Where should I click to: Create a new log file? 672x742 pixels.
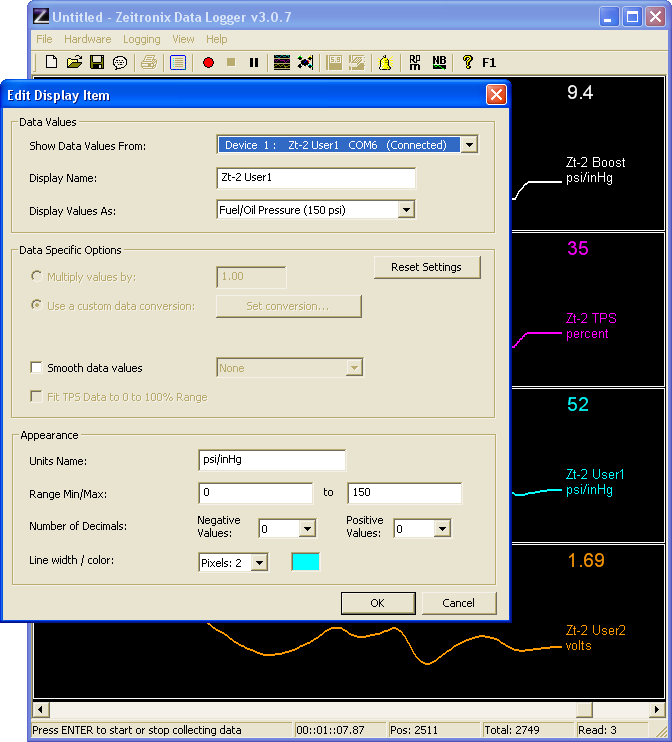[x=52, y=62]
